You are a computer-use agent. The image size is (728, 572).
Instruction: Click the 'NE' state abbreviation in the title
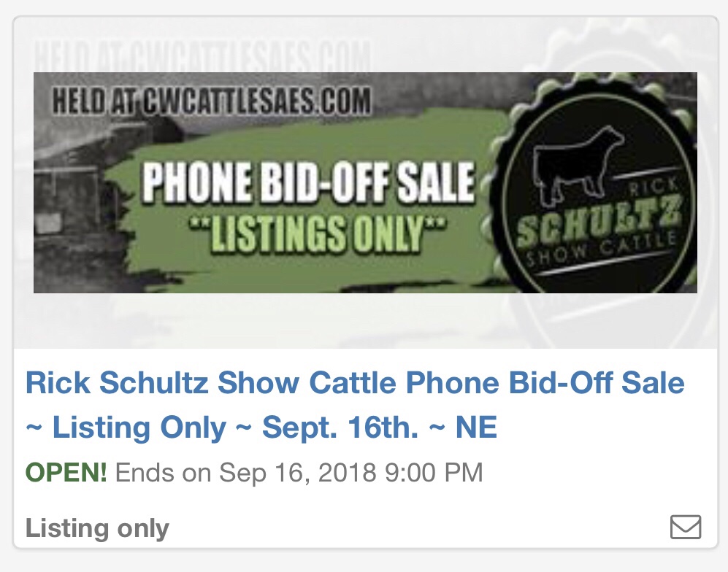tap(477, 428)
